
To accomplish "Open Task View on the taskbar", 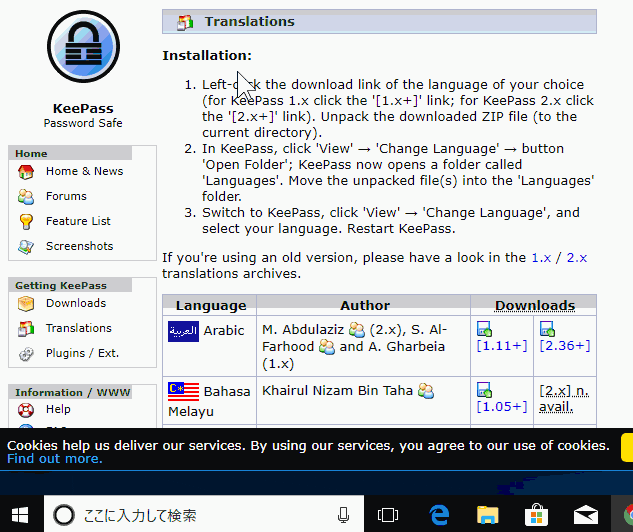I will point(388,515).
